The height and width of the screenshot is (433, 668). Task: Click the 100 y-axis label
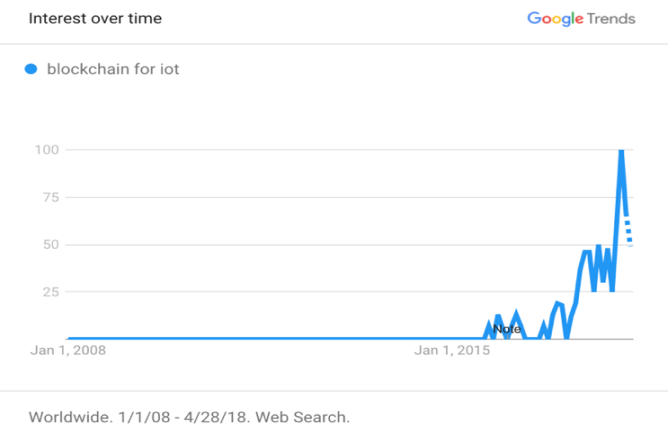pyautogui.click(x=49, y=150)
